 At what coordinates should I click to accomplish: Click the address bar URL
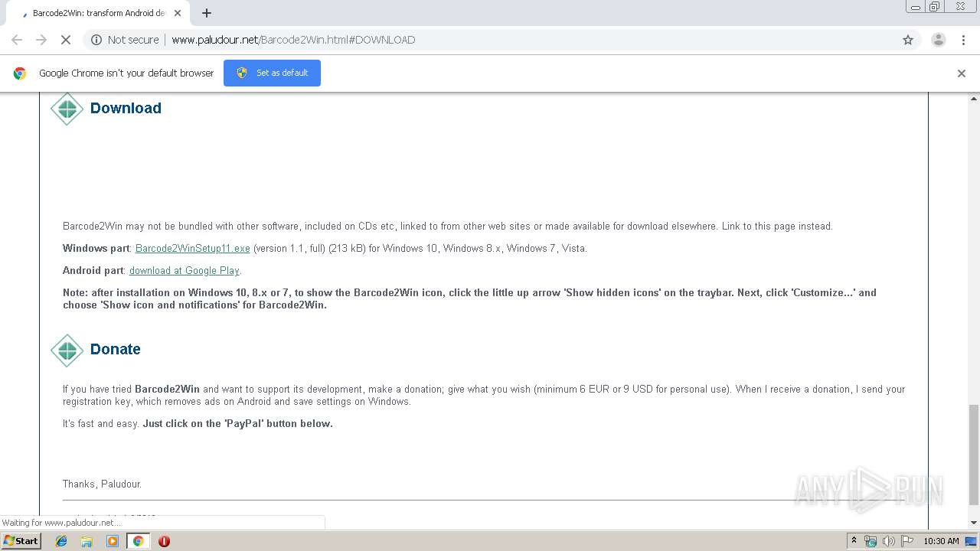coord(293,40)
